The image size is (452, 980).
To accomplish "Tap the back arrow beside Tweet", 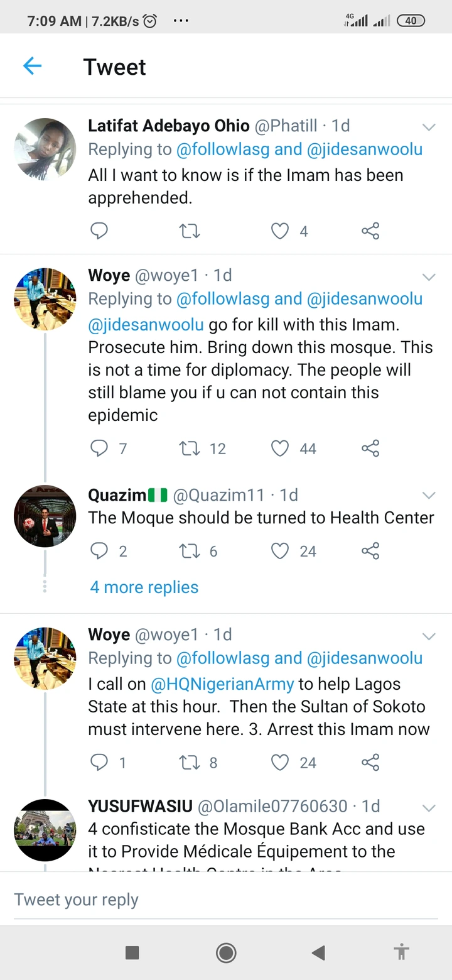I will point(32,66).
